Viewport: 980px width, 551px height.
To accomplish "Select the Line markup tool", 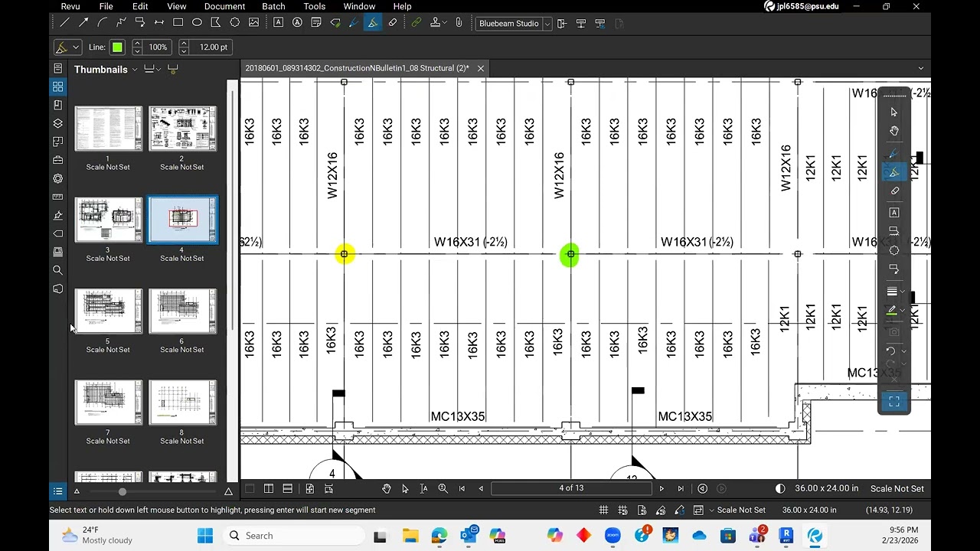I will click(65, 23).
